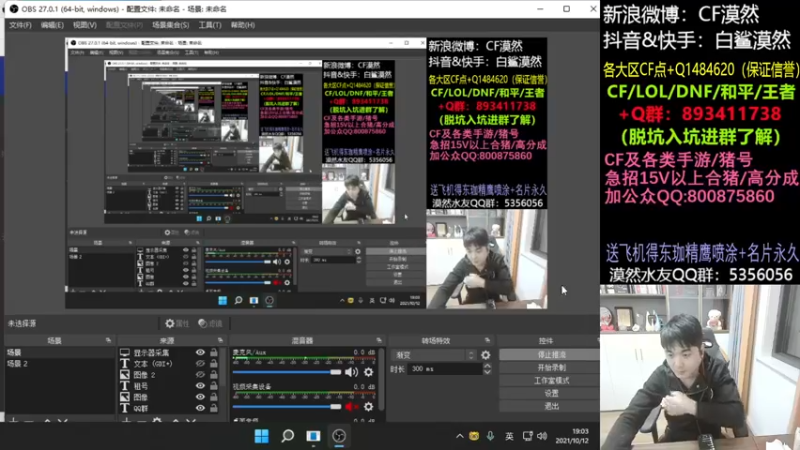Open 麦克风/Aux audio settings gear
Screen dimensions: 800x450
pos(368,372)
